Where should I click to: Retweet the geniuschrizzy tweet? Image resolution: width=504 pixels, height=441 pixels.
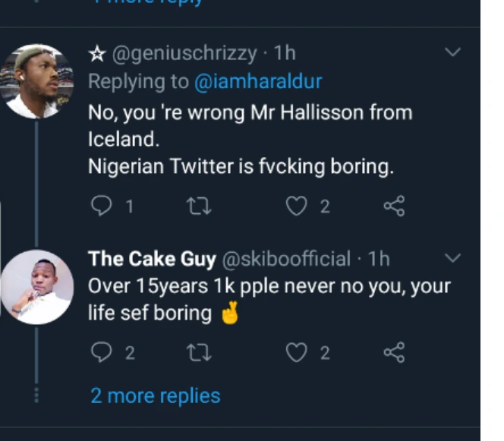(x=197, y=206)
